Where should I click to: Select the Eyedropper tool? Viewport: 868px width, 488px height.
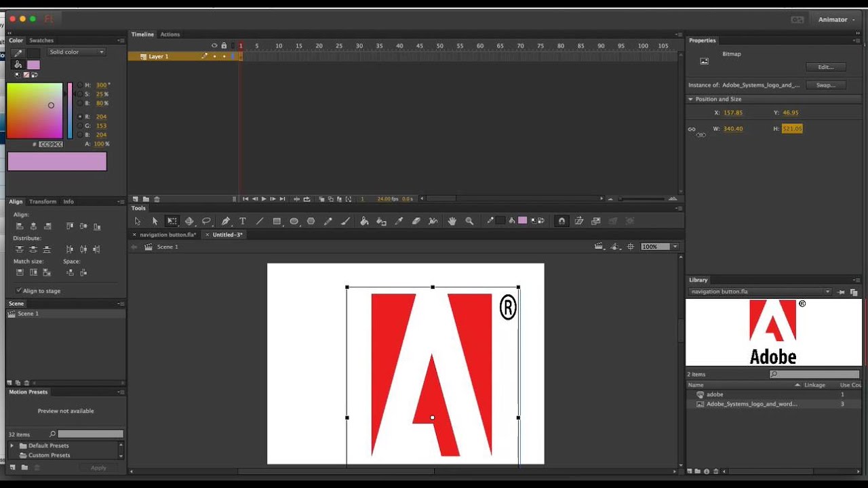point(399,221)
